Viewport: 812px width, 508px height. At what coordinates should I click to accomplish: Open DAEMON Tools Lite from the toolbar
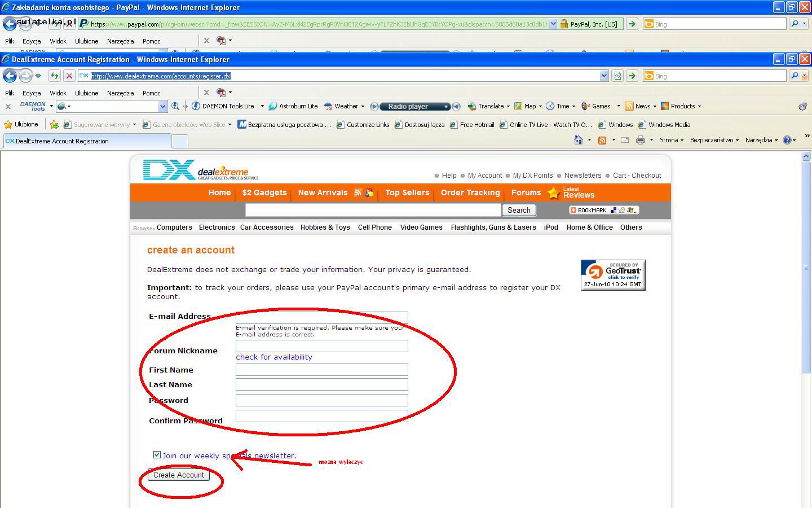click(224, 106)
